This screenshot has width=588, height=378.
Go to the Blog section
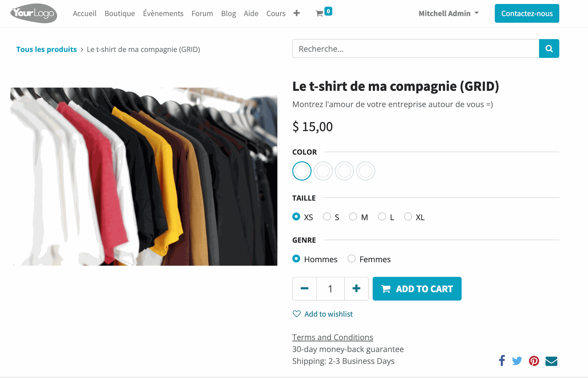coord(228,13)
